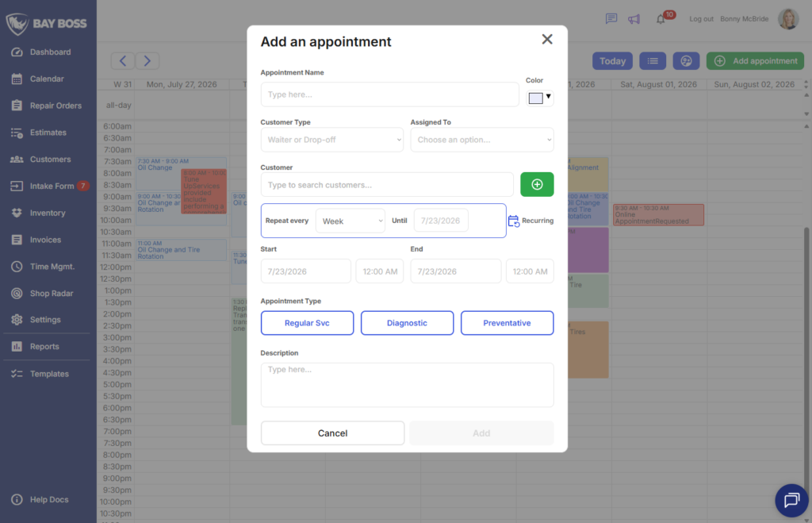The width and height of the screenshot is (812, 523).
Task: Click the Mon, July 27, 2026 column header
Action: tap(182, 84)
